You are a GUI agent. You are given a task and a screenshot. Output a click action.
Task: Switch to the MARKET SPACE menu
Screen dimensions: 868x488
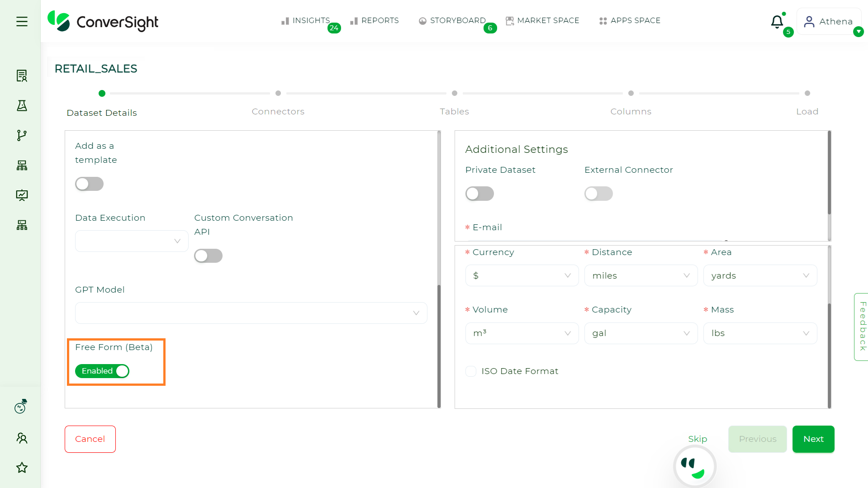[542, 20]
